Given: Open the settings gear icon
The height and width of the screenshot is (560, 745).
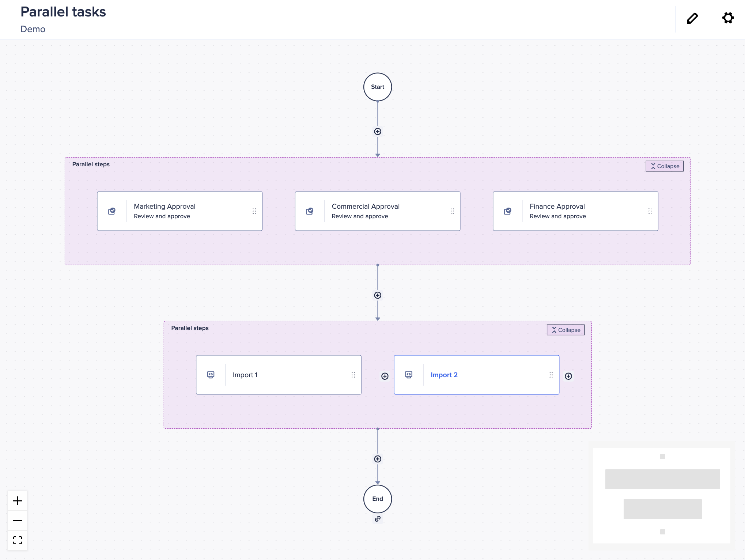Looking at the screenshot, I should coord(727,18).
